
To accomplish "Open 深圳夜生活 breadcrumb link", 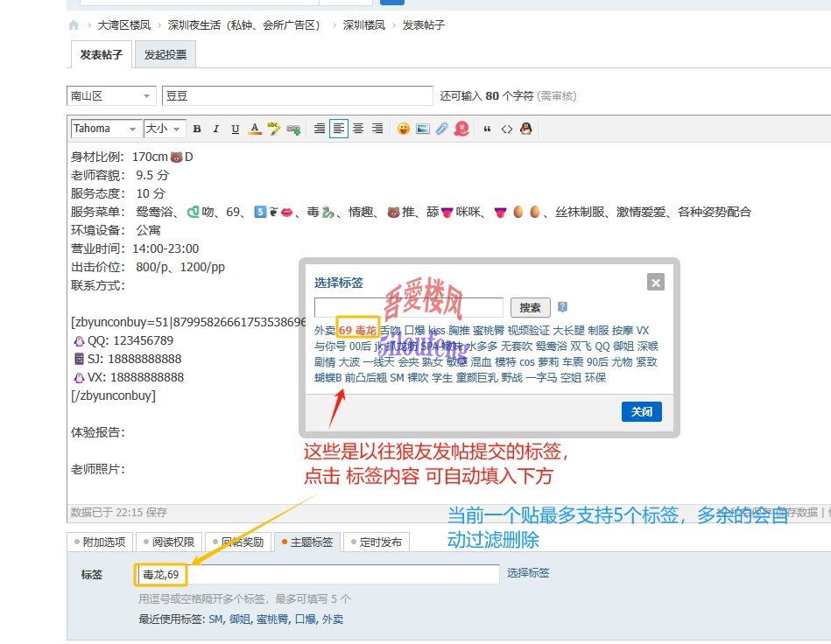I will (x=243, y=24).
